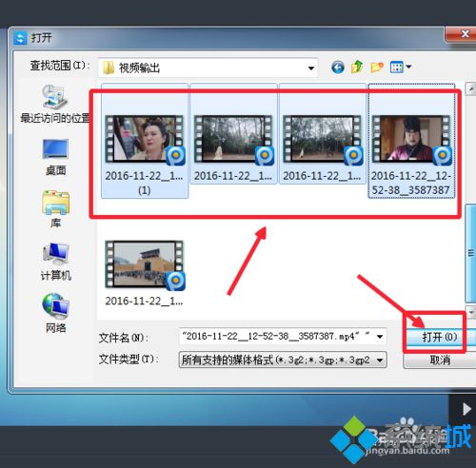Open the file type combo box
The height and width of the screenshot is (468, 476).
(x=283, y=360)
